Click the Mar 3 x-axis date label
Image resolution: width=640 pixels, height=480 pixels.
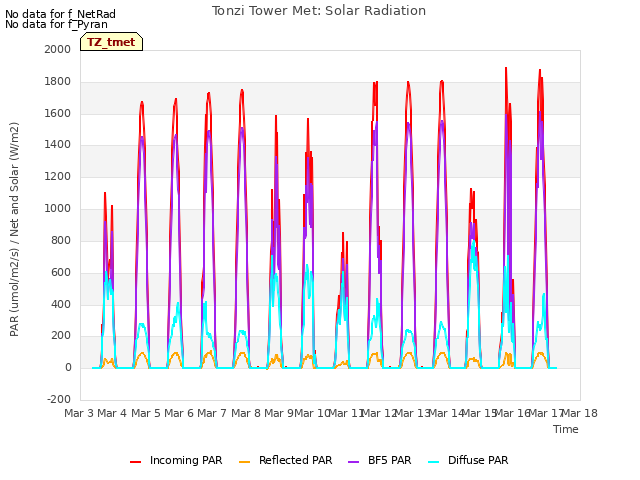pos(79,413)
